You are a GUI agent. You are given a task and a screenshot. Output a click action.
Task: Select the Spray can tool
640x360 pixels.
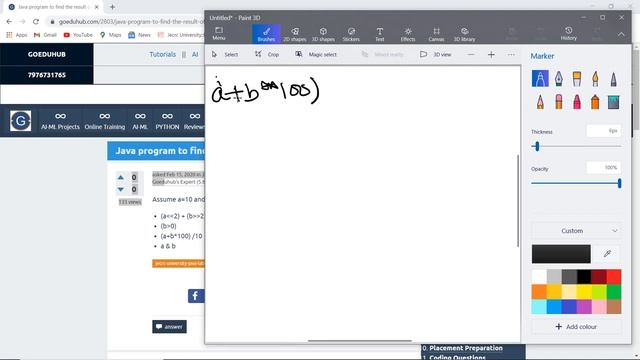click(x=595, y=101)
